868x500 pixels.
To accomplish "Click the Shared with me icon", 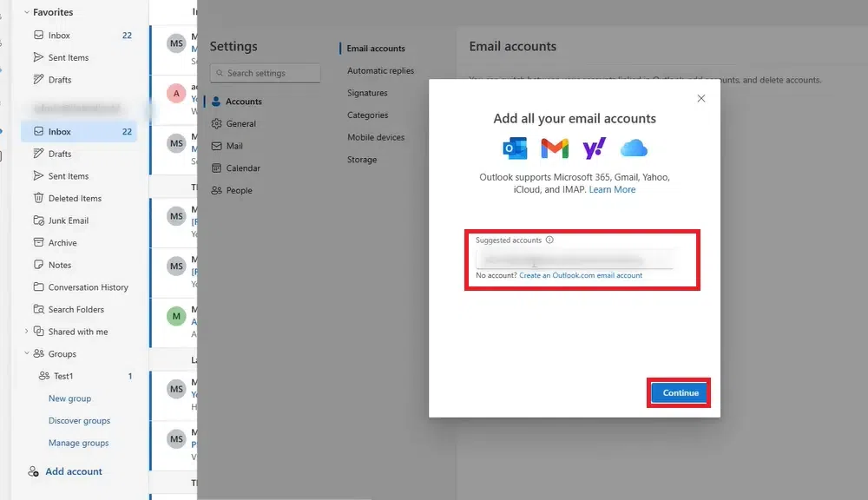I will point(38,331).
